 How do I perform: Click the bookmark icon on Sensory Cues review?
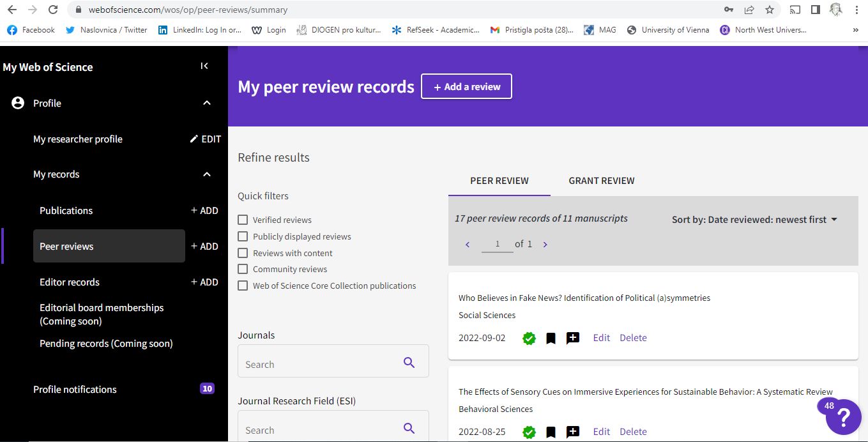551,432
